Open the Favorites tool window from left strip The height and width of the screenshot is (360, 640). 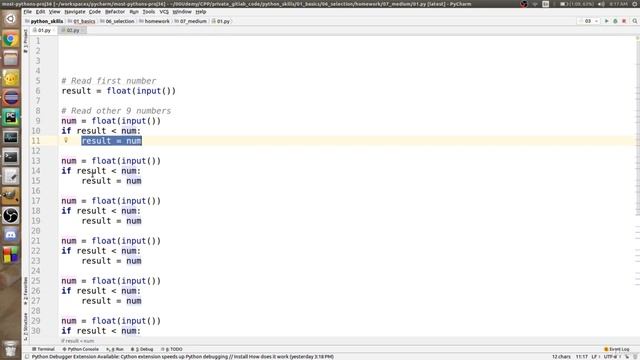(x=25, y=291)
